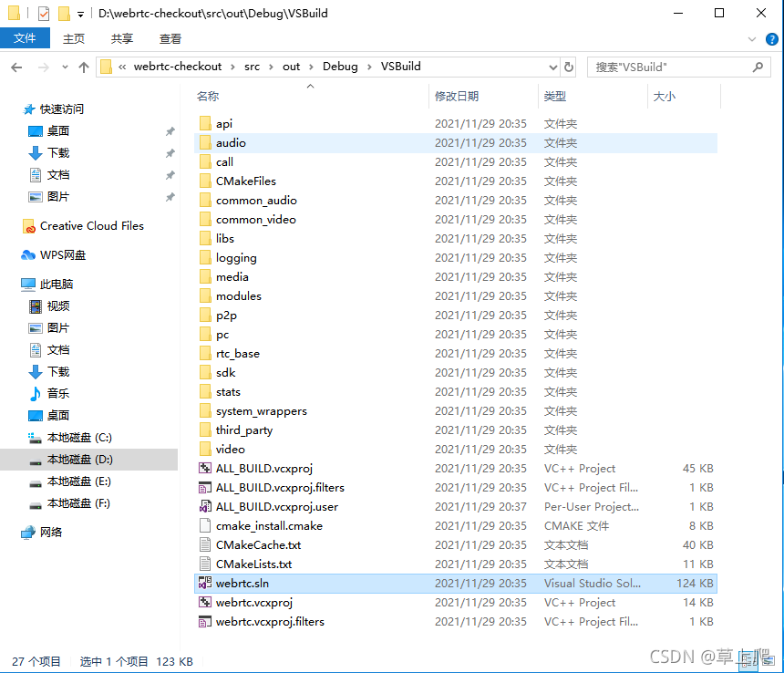Select the rtc_base folder name
Viewport: 784px width, 673px height.
tap(238, 354)
